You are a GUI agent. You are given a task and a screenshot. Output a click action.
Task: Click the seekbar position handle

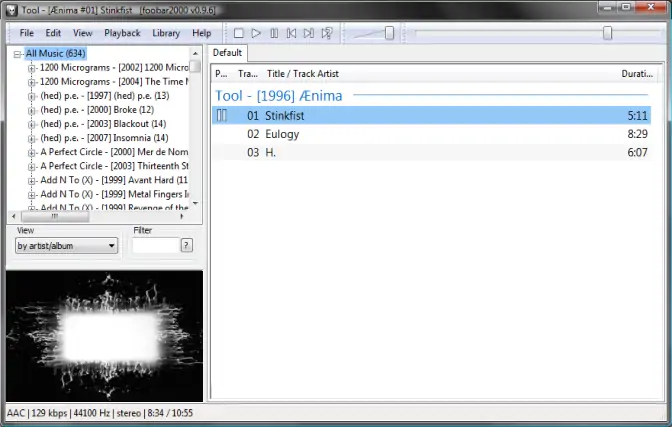pos(607,33)
